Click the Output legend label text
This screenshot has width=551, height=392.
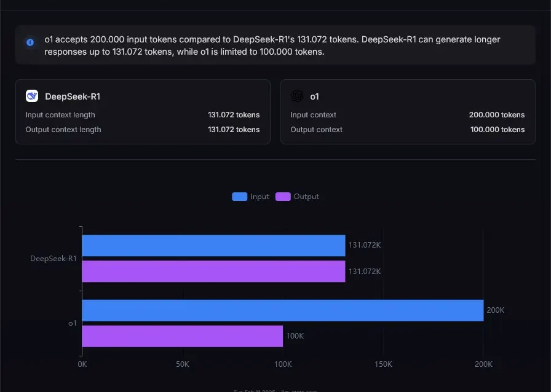coord(306,197)
